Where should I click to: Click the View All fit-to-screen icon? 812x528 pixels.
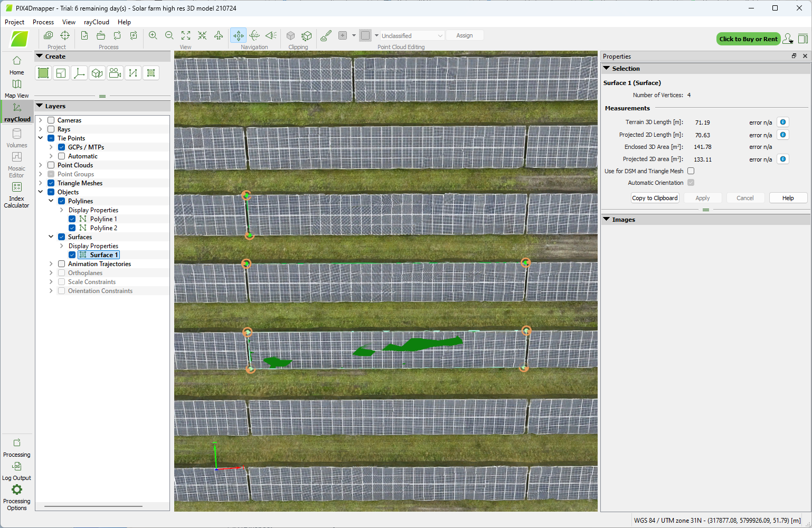(186, 35)
